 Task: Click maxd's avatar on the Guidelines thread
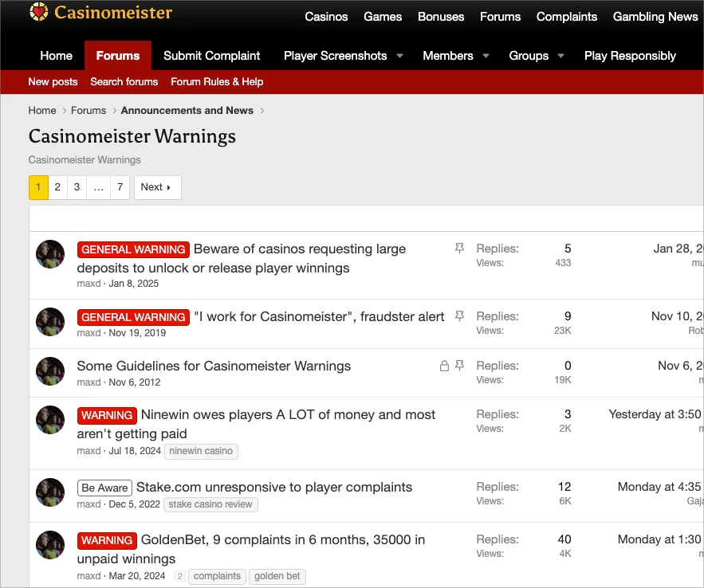50,371
